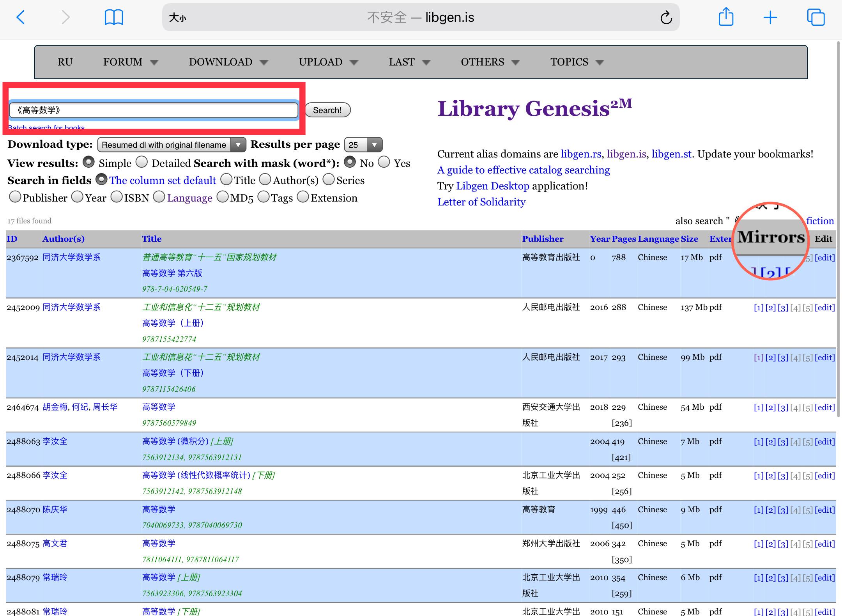
Task: Tap the Safari forward arrow
Action: coord(65,18)
